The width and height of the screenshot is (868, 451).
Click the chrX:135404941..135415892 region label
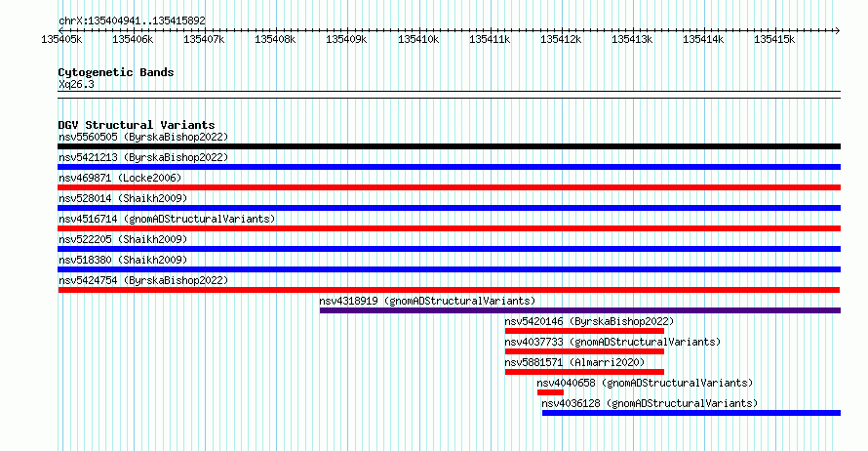pos(132,21)
